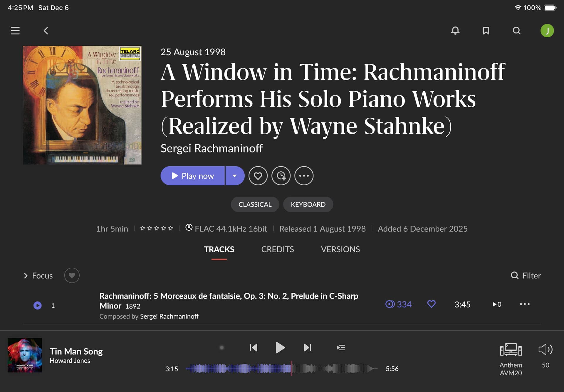Viewport: 564px width, 392px height.
Task: Open the play queue icon
Action: (x=340, y=348)
